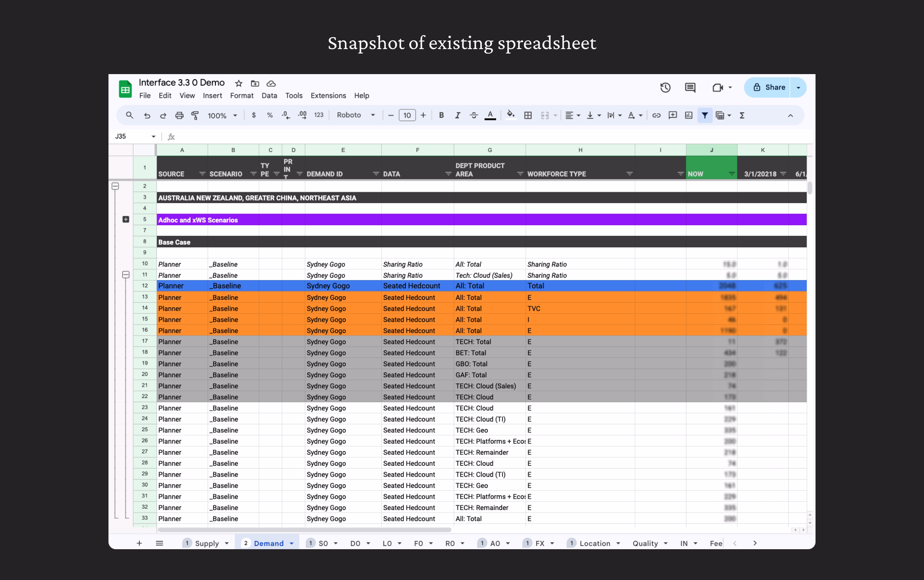The width and height of the screenshot is (924, 580).
Task: Open the Roboto font dropdown
Action: point(355,115)
